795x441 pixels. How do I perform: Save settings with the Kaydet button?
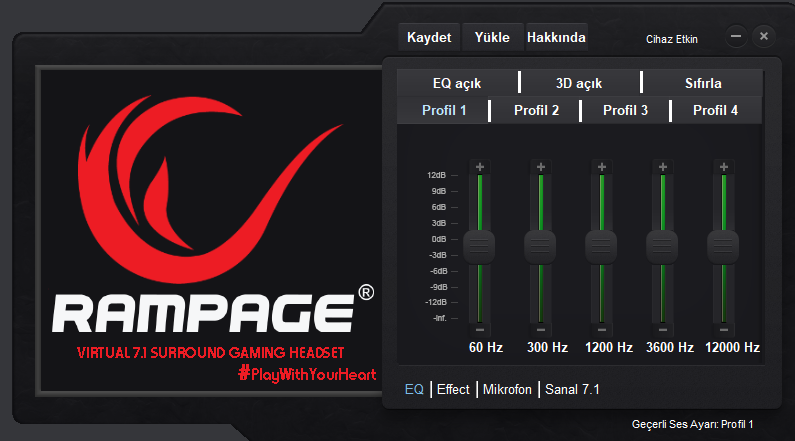click(429, 37)
